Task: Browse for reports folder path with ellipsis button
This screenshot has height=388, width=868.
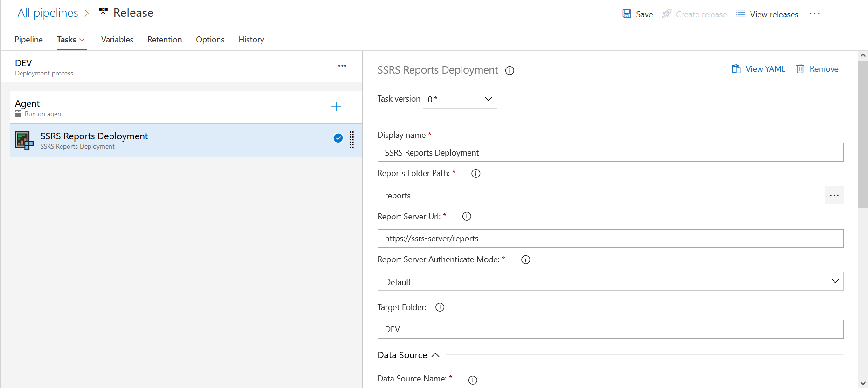Action: (834, 195)
